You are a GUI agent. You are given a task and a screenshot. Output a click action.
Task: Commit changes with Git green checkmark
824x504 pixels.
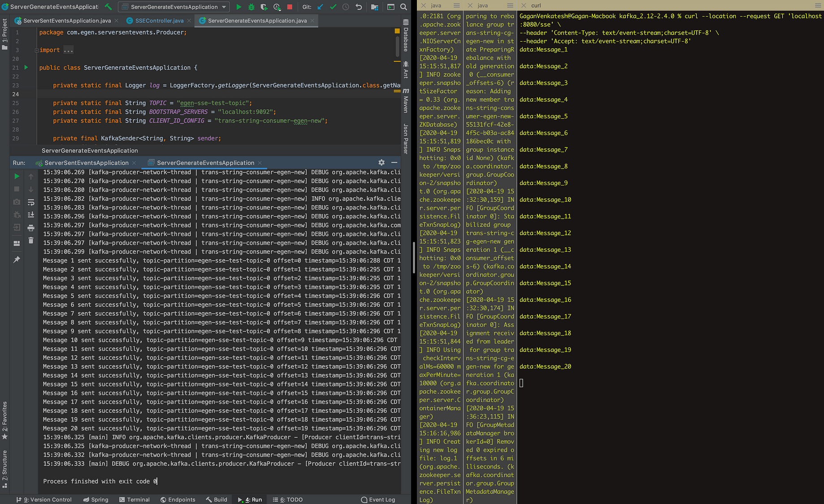click(333, 7)
